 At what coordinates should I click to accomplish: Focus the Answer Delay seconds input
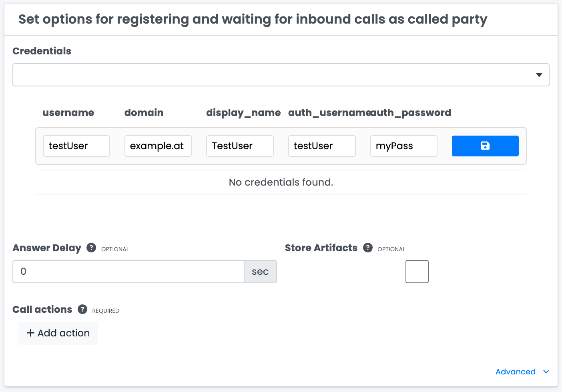pos(128,272)
